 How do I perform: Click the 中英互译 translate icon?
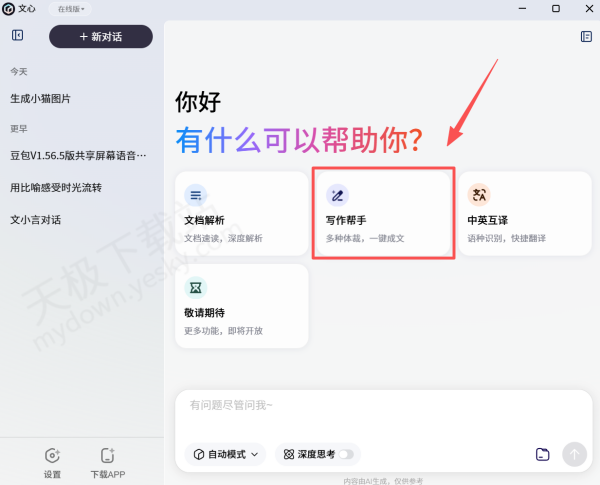pos(479,195)
